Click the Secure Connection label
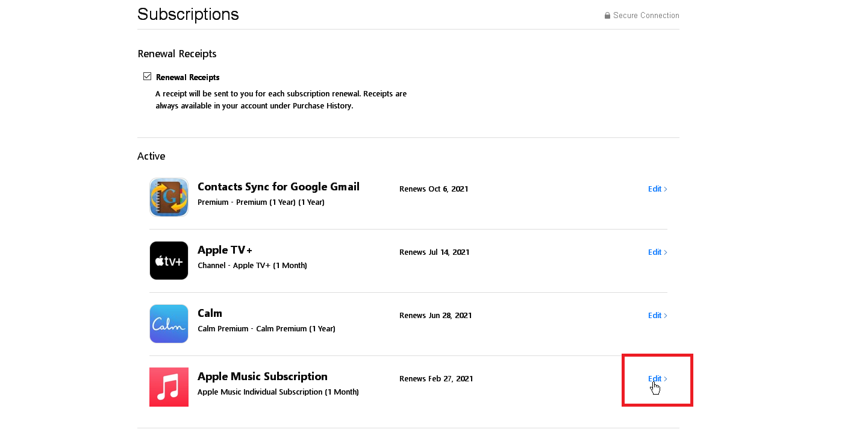Image resolution: width=868 pixels, height=444 pixels. pos(646,16)
